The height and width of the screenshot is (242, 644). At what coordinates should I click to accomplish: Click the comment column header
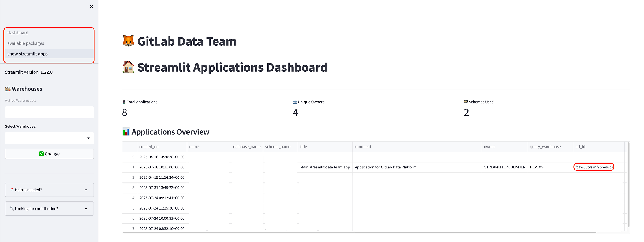(x=417, y=147)
